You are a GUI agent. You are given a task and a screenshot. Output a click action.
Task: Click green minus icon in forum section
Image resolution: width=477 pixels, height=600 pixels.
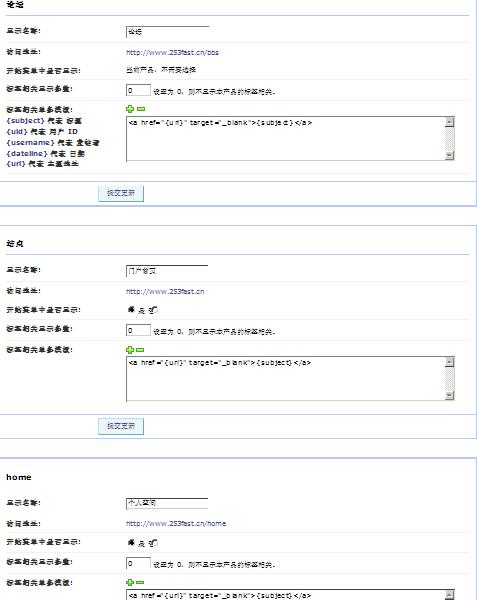[x=141, y=109]
